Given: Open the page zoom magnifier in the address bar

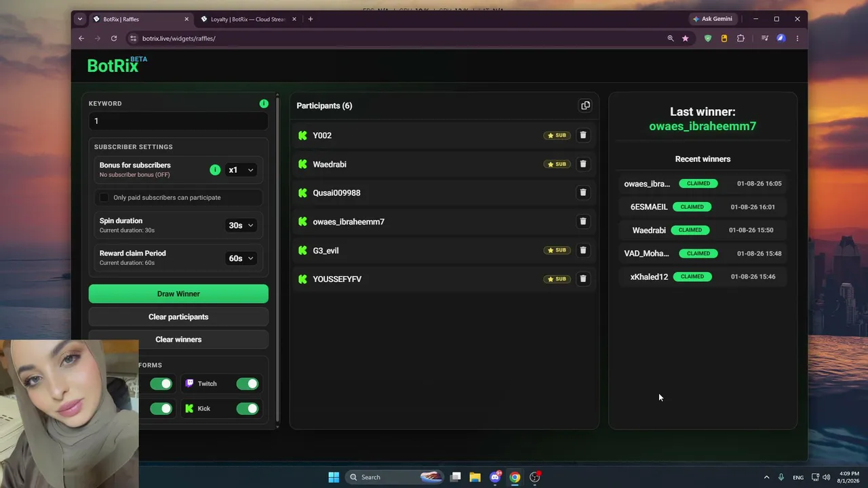Looking at the screenshot, I should (671, 39).
